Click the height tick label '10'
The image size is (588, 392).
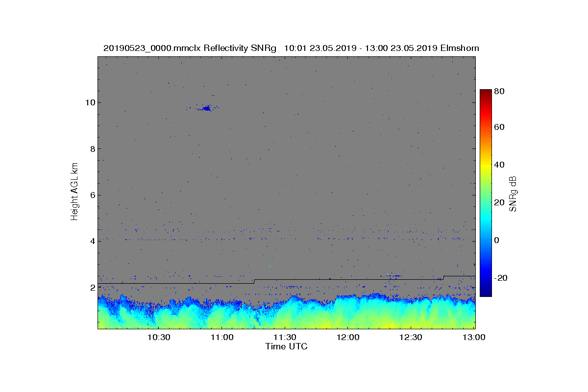click(90, 102)
